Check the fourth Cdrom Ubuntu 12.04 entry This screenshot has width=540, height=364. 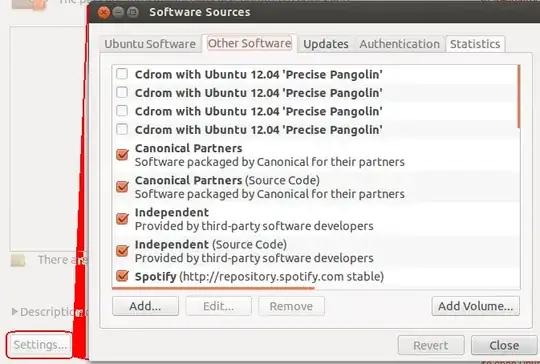tap(122, 129)
